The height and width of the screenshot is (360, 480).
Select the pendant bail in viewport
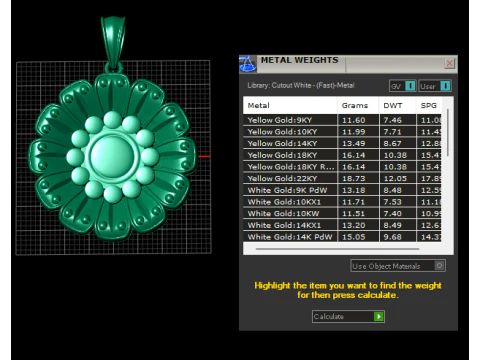113,42
